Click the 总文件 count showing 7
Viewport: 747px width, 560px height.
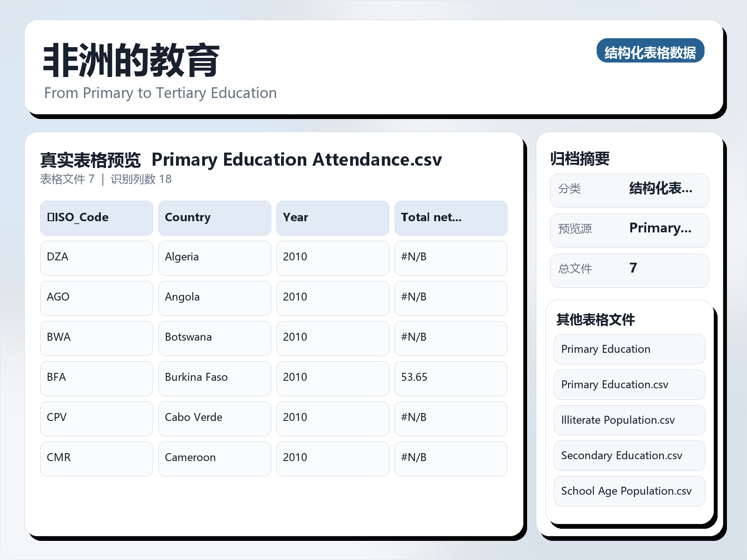(x=629, y=270)
